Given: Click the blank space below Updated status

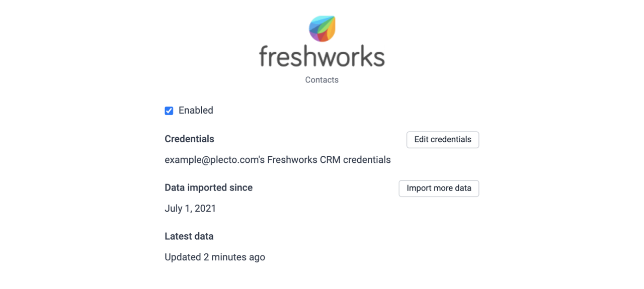Looking at the screenshot, I should (x=322, y=276).
